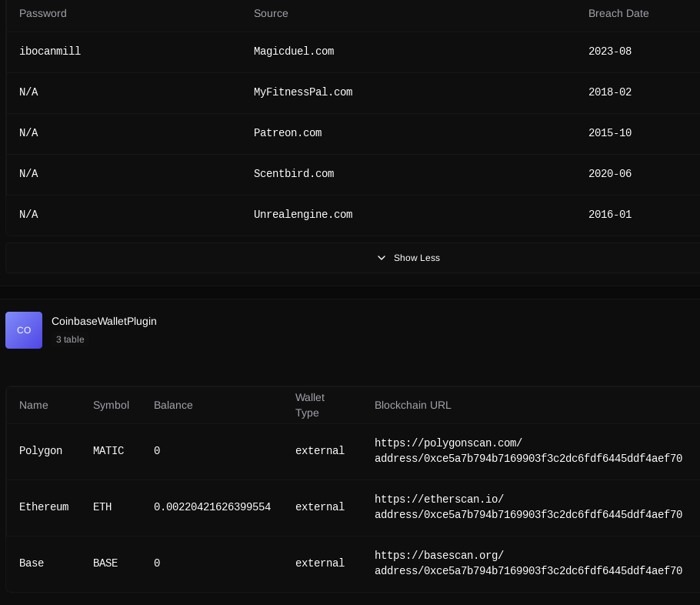Select the ibocanmill password cell
Viewport: 700px width, 605px height.
coord(50,52)
